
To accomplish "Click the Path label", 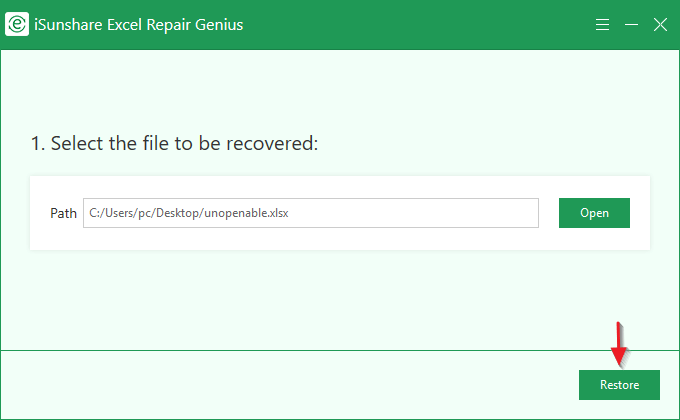I will click(63, 213).
